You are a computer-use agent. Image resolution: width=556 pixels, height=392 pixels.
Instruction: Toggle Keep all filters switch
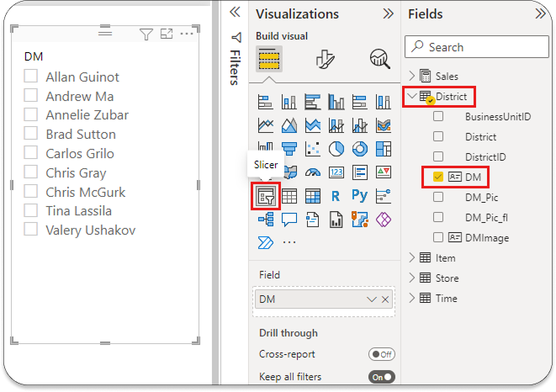pyautogui.click(x=382, y=377)
